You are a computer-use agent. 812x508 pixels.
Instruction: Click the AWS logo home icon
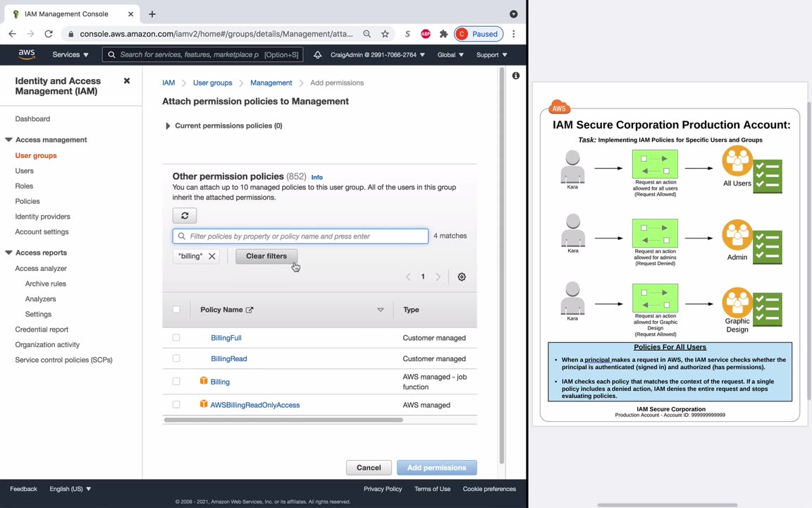pos(26,54)
